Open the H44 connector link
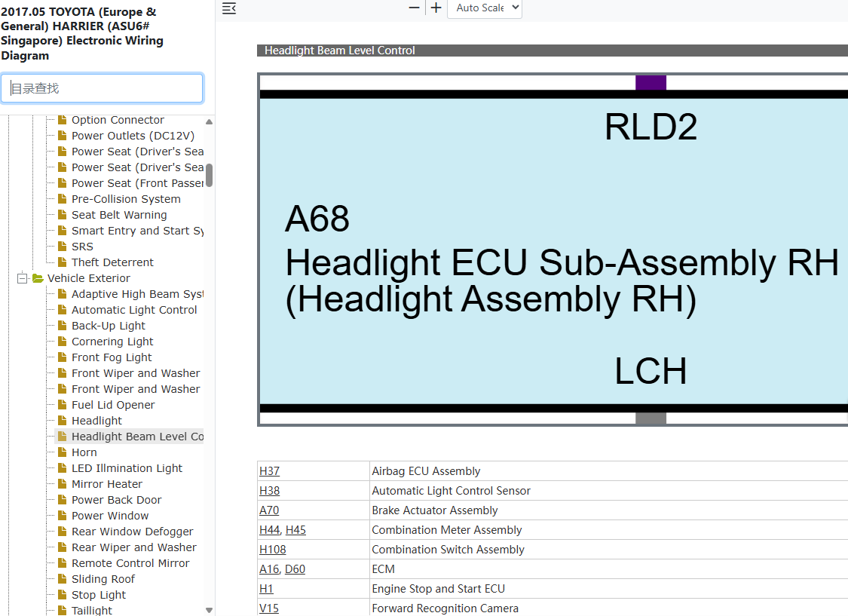Viewport: 848px width, 616px height. click(x=269, y=530)
